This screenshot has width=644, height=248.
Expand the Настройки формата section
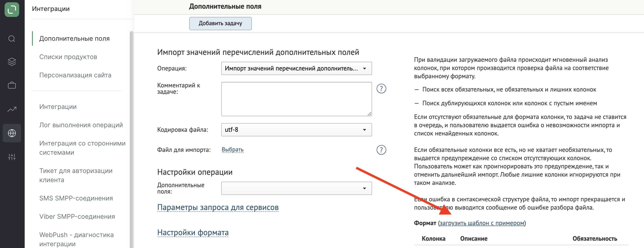193,232
